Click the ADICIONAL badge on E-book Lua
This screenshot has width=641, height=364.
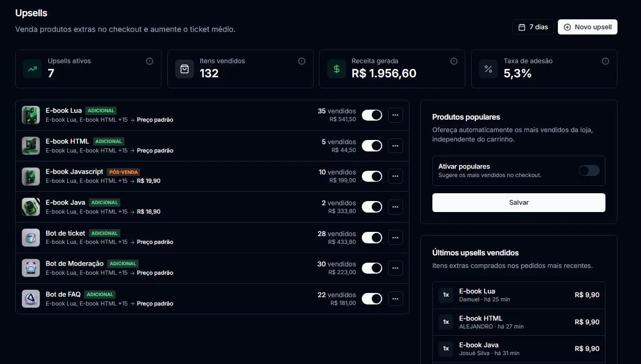coord(101,111)
